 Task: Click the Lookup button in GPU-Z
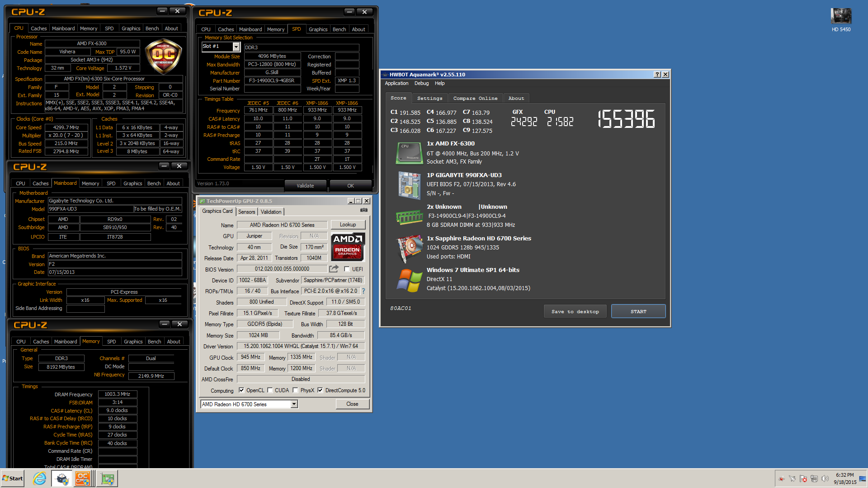(348, 225)
